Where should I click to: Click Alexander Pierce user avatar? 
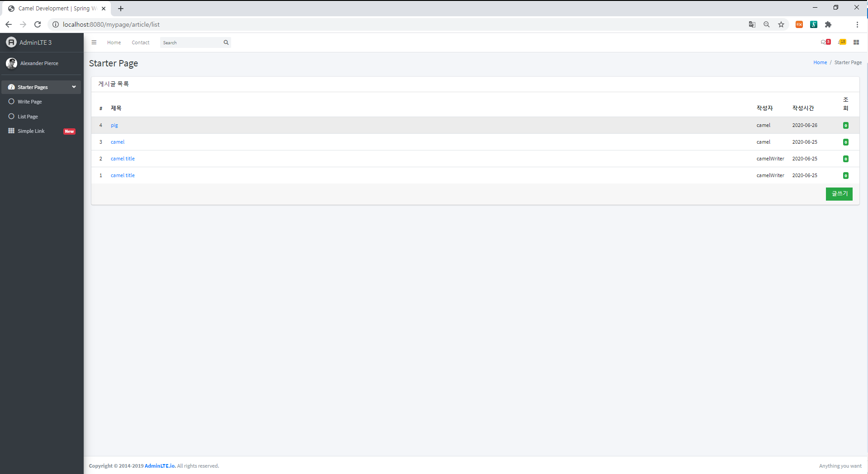[x=11, y=63]
